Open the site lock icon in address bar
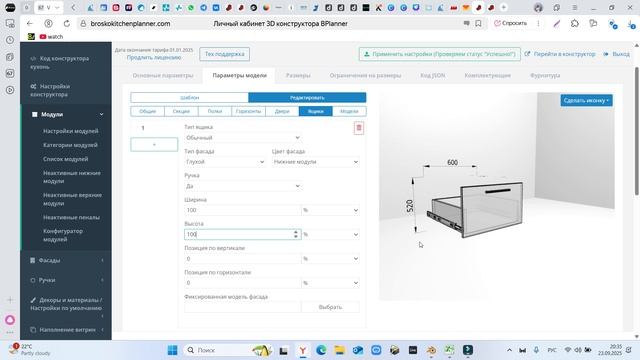The width and height of the screenshot is (640, 360). [x=83, y=24]
